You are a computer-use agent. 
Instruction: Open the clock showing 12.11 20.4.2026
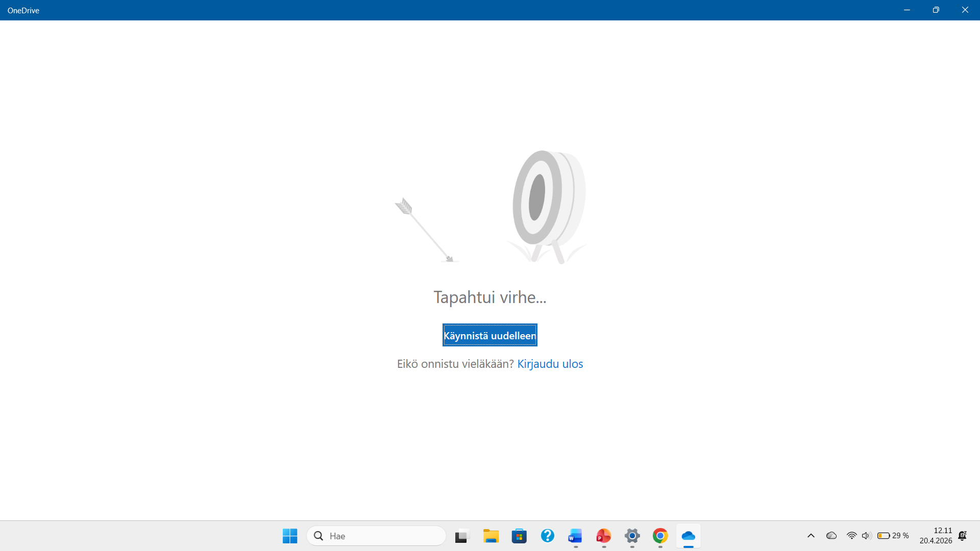point(936,536)
